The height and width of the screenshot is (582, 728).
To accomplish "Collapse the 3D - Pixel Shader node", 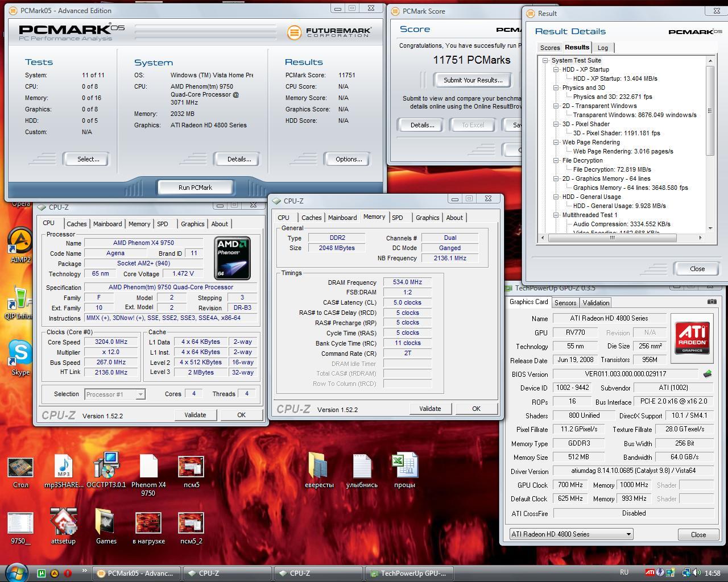I will click(x=556, y=124).
